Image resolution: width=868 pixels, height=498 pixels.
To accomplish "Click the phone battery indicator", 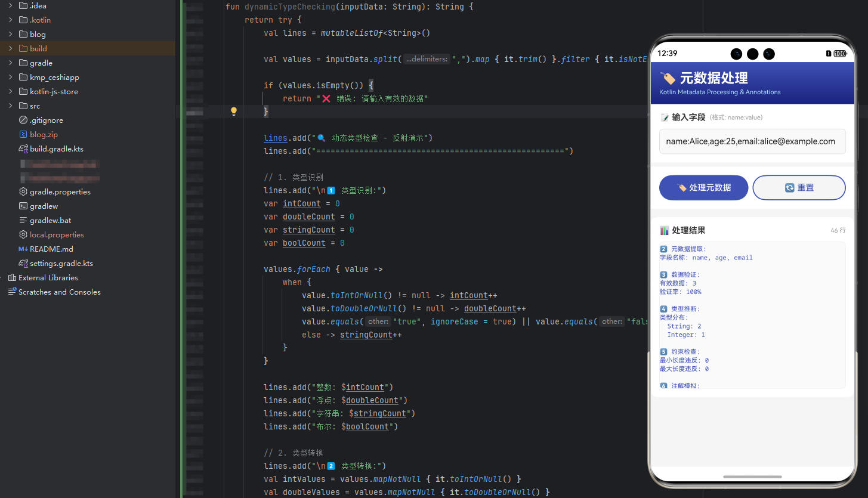I will click(840, 54).
